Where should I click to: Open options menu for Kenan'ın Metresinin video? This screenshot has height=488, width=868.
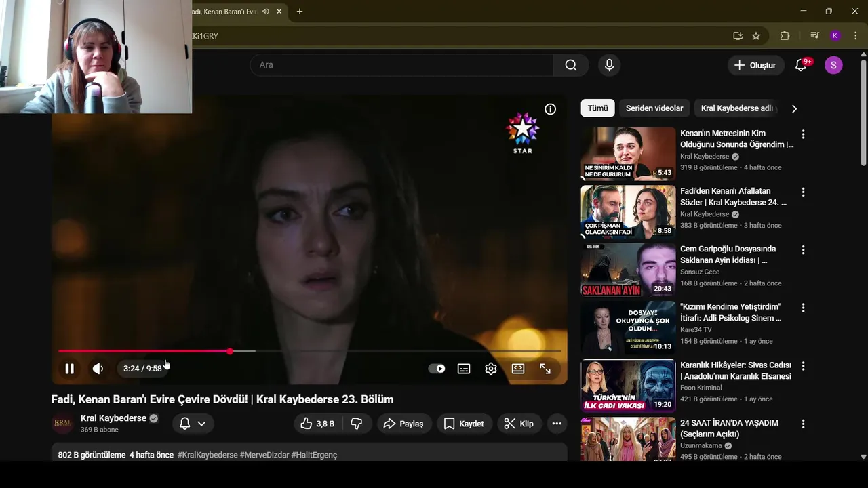pyautogui.click(x=803, y=134)
